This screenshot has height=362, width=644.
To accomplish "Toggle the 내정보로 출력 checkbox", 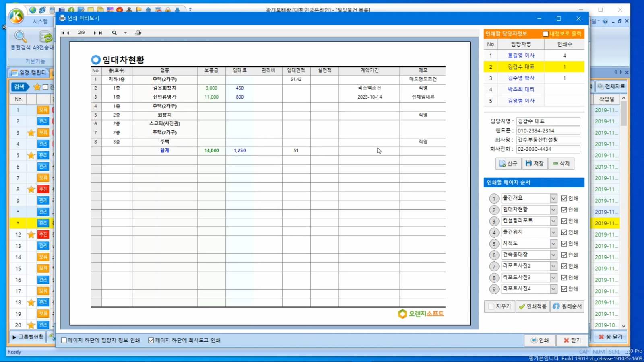I will click(545, 34).
